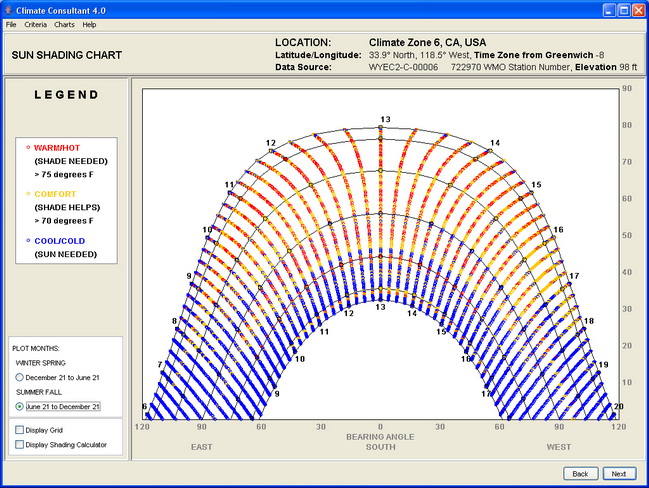Click the 90 altitude axis value
Viewport: 649px width, 488px height.
[x=627, y=88]
